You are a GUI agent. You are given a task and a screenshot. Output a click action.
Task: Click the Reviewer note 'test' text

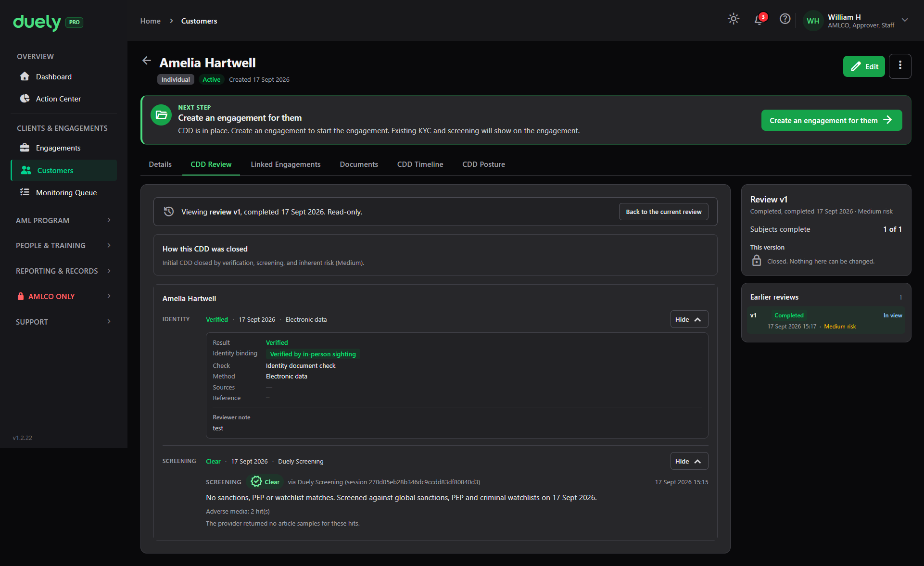coord(218,428)
